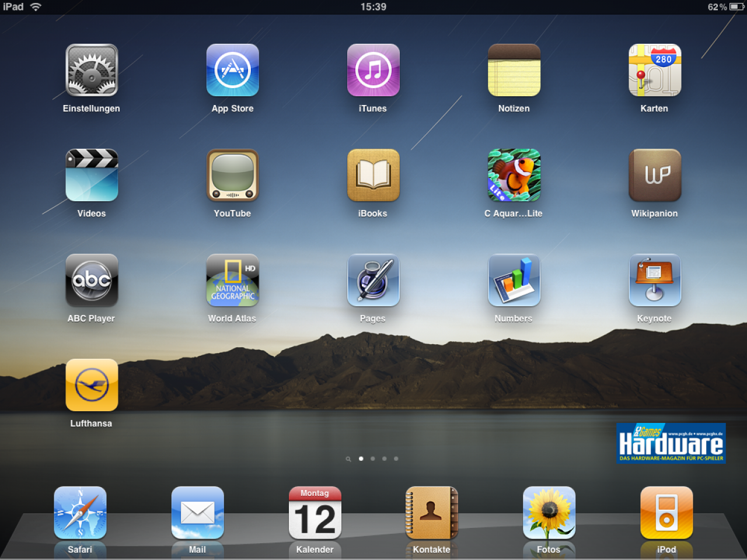Launch the YouTube app
Viewport: 747px width, 560px height.
tap(232, 175)
